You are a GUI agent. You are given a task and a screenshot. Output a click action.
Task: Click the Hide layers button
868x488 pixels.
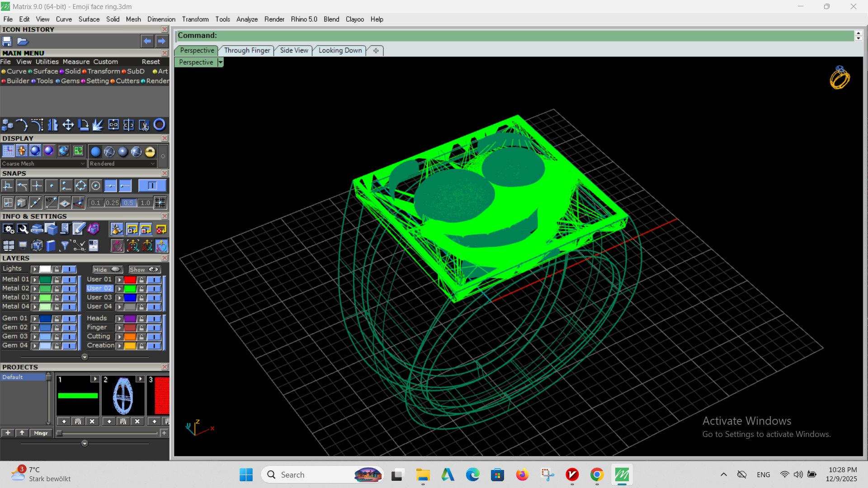107,270
